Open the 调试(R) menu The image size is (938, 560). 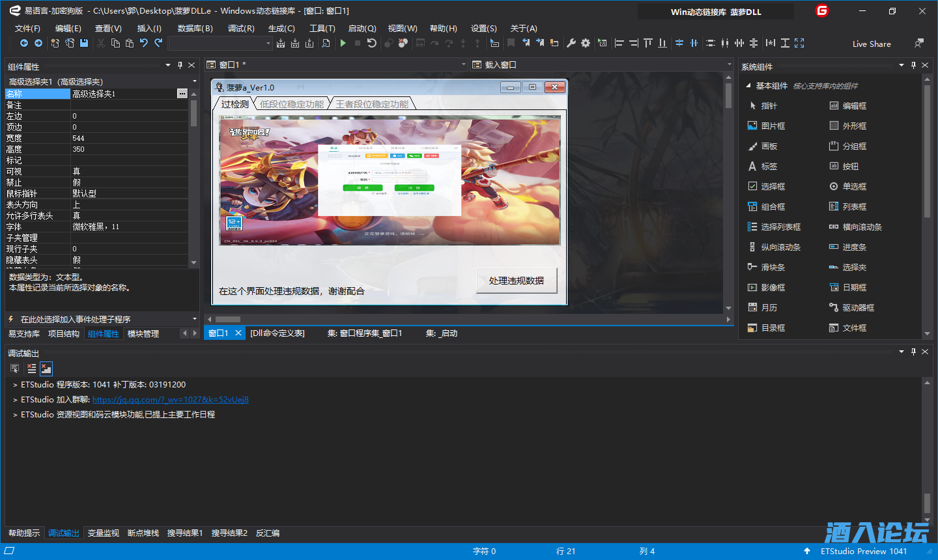tap(241, 28)
